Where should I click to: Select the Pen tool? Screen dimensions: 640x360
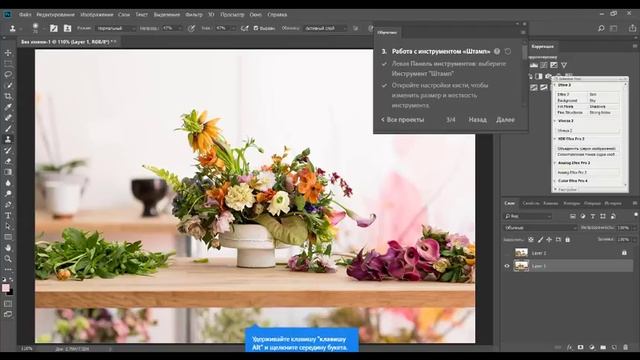(8, 204)
